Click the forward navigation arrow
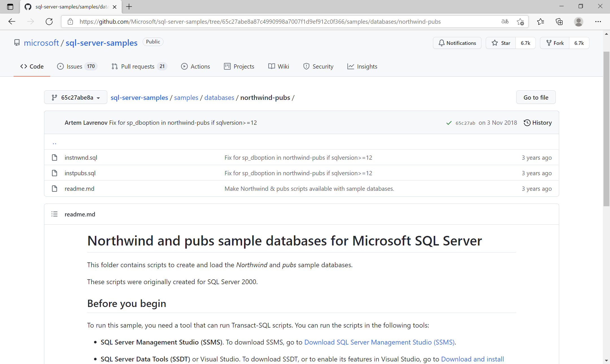Viewport: 610px width, 364px height. [x=30, y=21]
